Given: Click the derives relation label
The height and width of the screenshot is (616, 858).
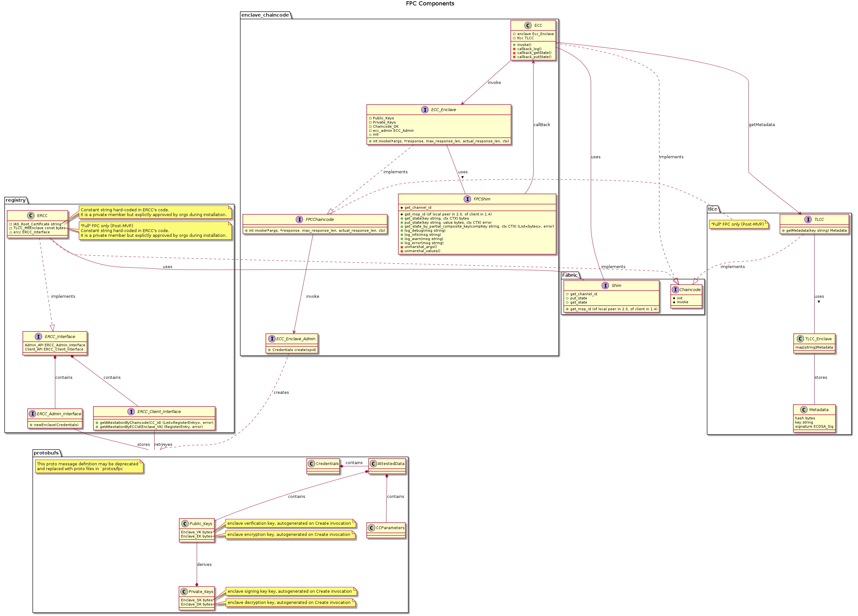Looking at the screenshot, I should coord(204,565).
